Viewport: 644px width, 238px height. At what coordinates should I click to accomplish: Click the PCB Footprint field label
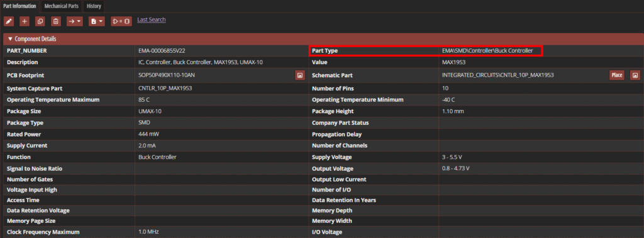click(25, 75)
